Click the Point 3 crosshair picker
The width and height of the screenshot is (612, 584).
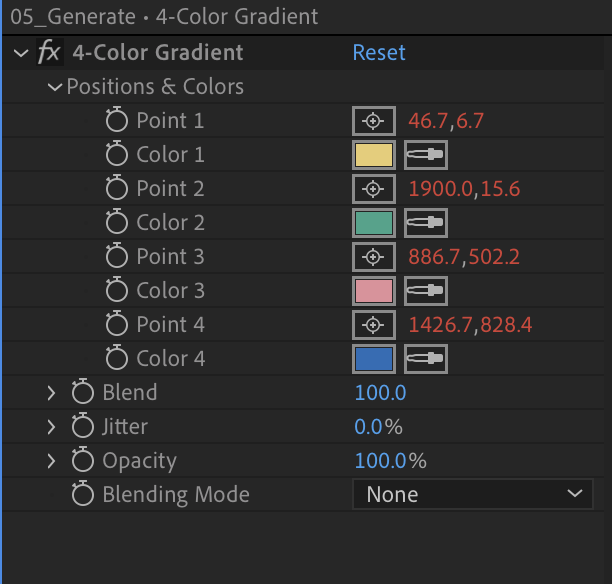pos(374,257)
